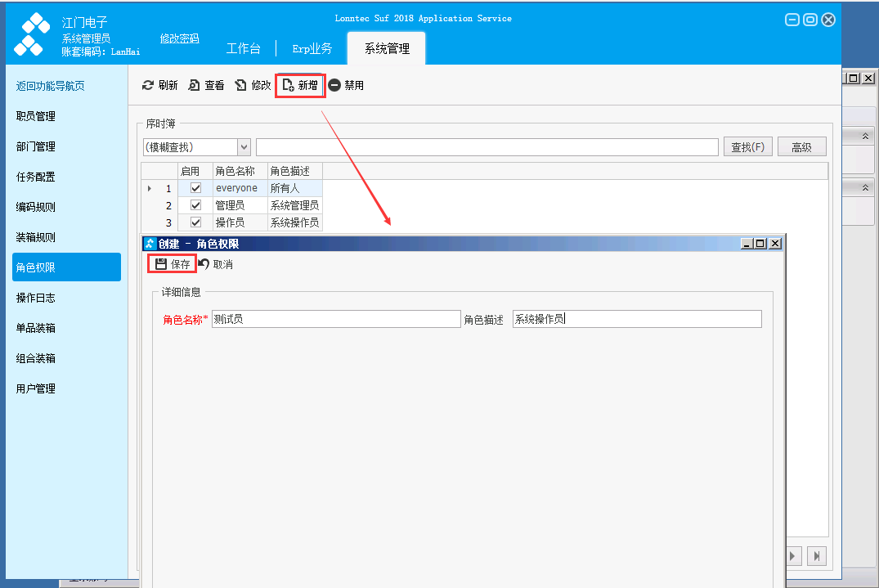
Task: Switch to the 工作台 tab
Action: click(x=244, y=49)
